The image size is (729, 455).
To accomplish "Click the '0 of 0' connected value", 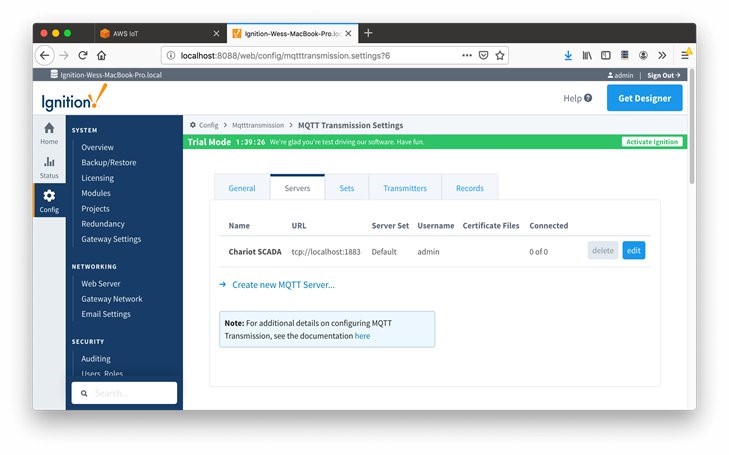I will click(538, 252).
